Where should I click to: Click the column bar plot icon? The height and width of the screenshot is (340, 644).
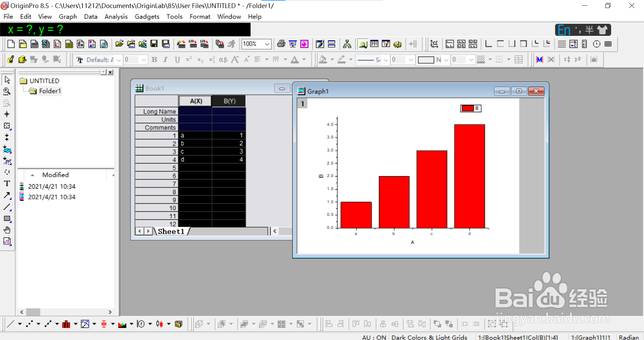coord(66,324)
